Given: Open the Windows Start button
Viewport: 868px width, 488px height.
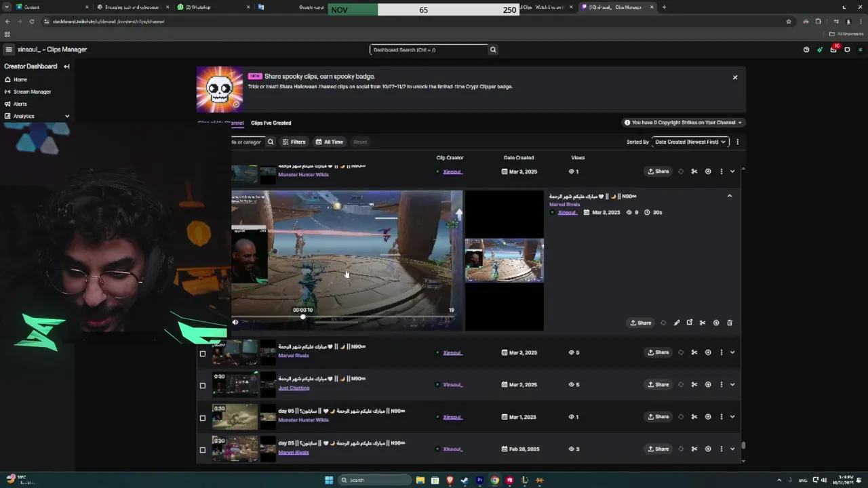Looking at the screenshot, I should [329, 480].
